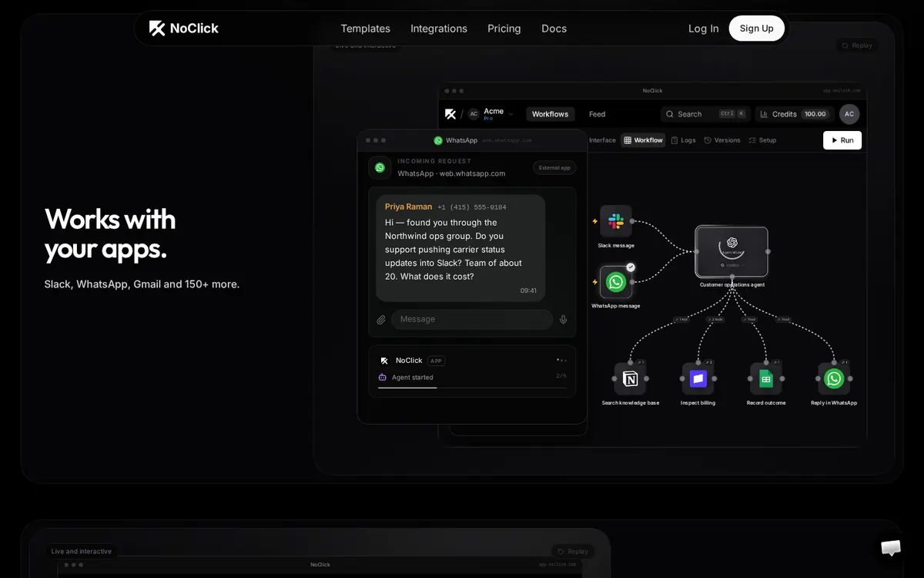Click the External app badge in WhatsApp window
Image resolution: width=924 pixels, height=578 pixels.
point(554,167)
